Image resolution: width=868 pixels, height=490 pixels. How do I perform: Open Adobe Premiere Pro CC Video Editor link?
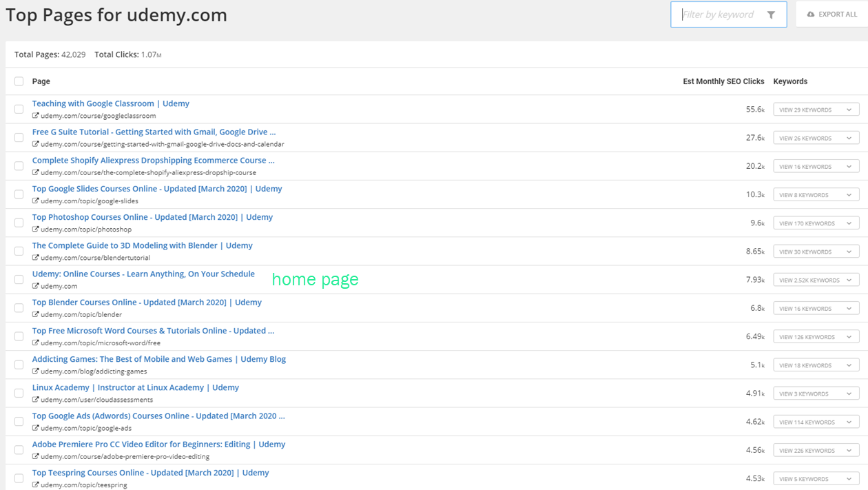coord(158,445)
